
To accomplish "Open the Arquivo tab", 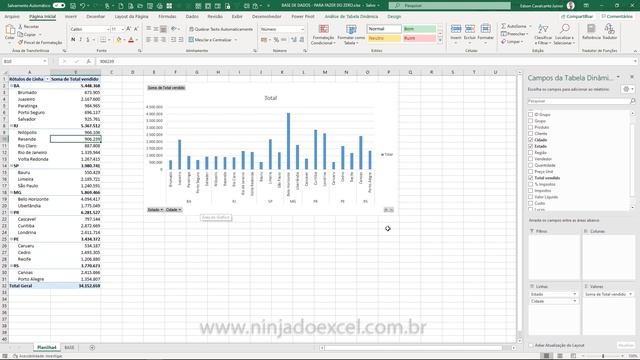I will pyautogui.click(x=12, y=17).
